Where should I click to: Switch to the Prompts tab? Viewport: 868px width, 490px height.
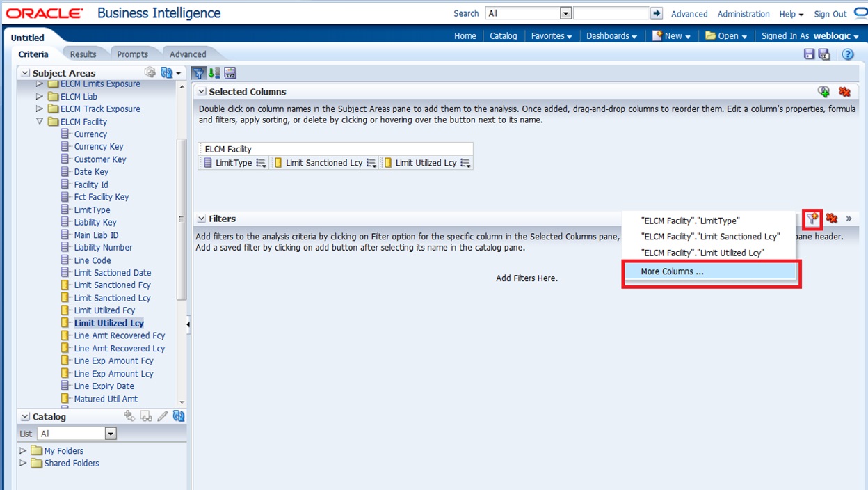pyautogui.click(x=132, y=54)
